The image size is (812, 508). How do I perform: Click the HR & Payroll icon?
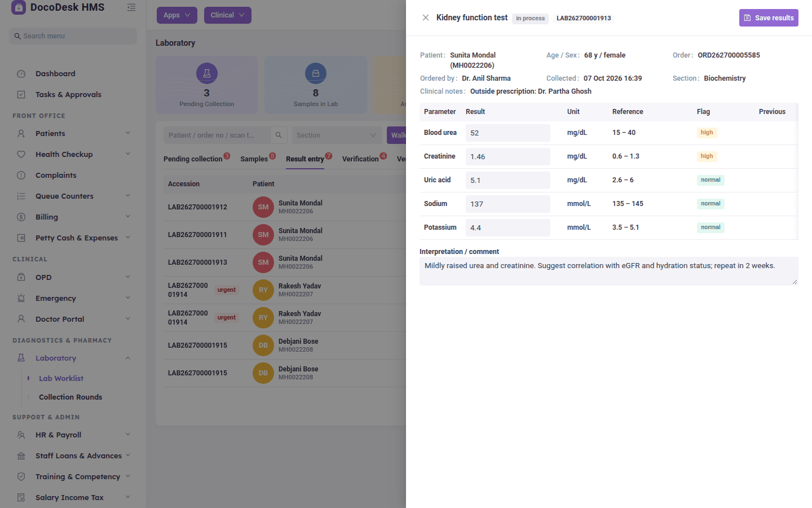click(21, 435)
